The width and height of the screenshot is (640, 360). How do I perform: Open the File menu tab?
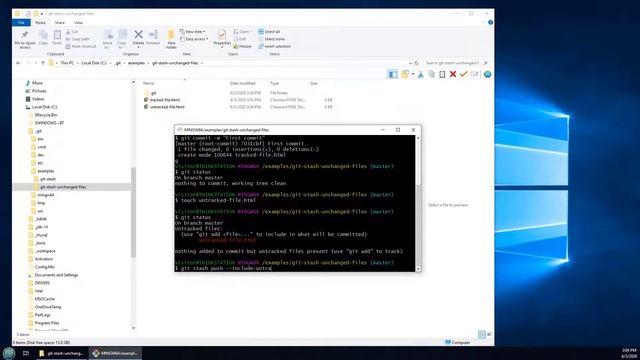(x=21, y=22)
